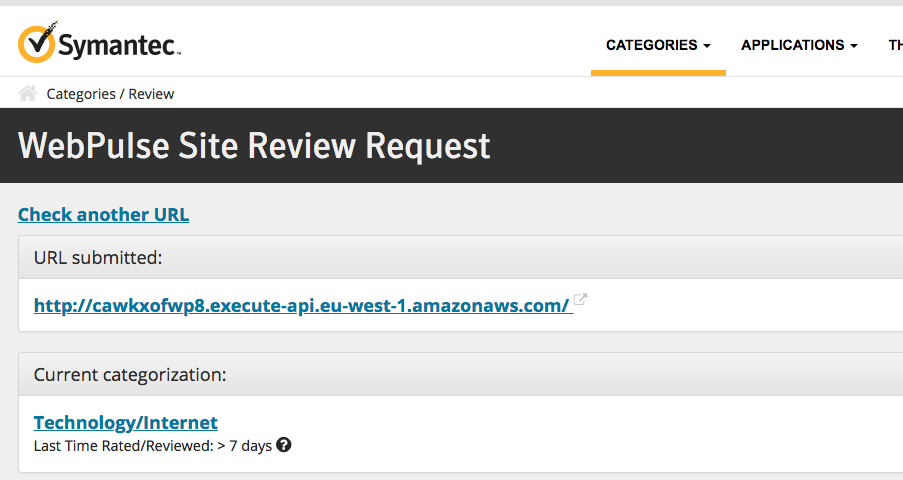Click the external link icon beside URL
Viewport: 903px width, 480px height.
point(580,300)
